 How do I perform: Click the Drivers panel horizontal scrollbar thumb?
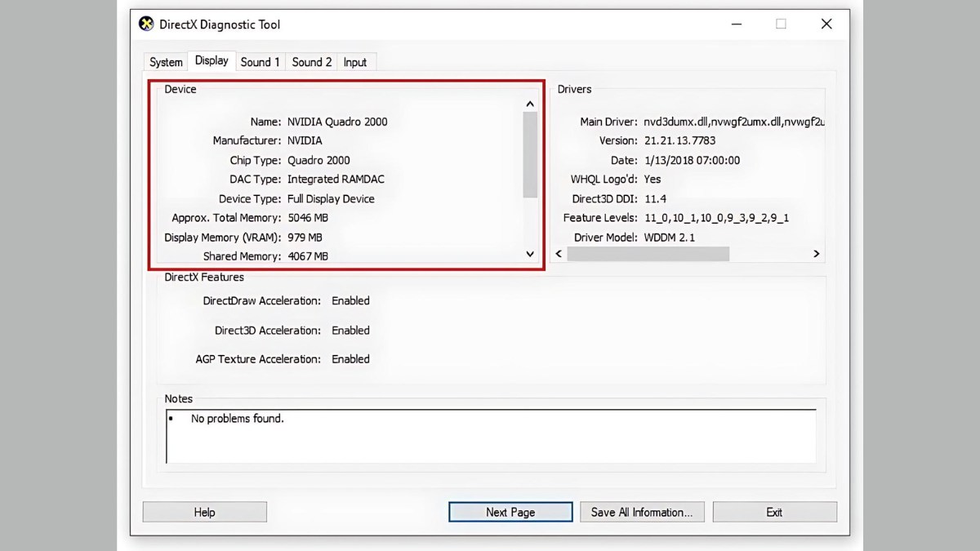(x=648, y=254)
